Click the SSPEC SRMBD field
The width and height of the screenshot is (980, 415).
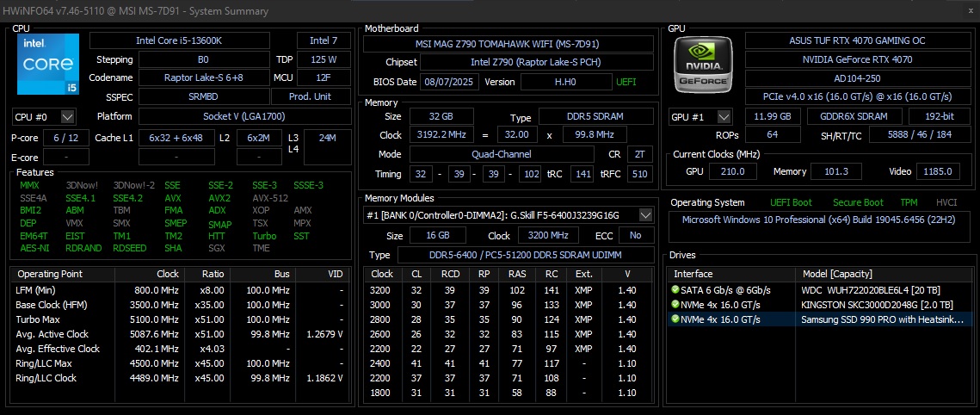point(203,97)
